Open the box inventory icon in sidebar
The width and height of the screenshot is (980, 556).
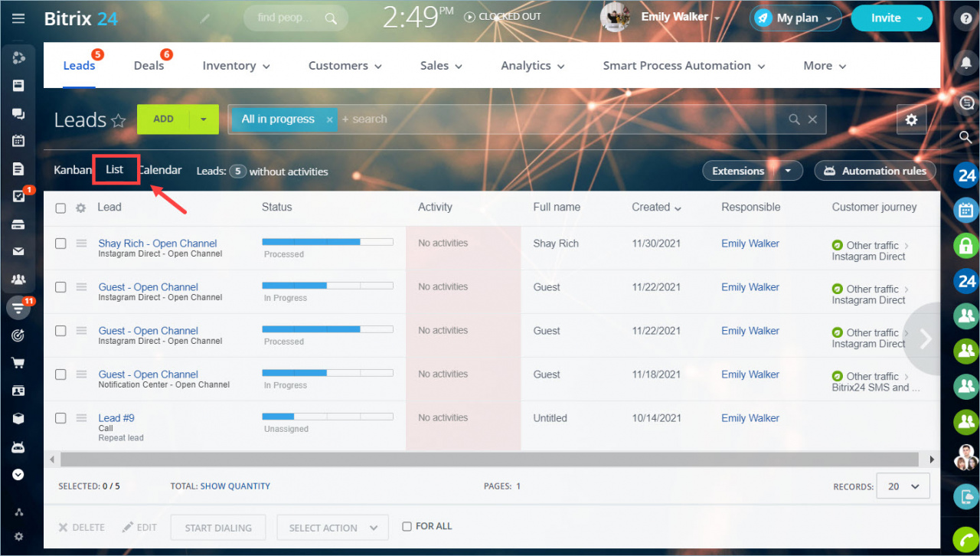click(x=18, y=419)
